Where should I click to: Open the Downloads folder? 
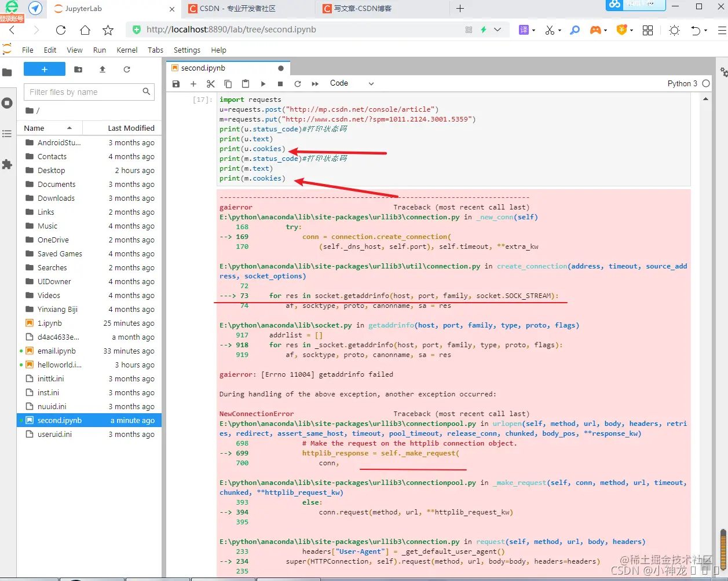pyautogui.click(x=89, y=198)
